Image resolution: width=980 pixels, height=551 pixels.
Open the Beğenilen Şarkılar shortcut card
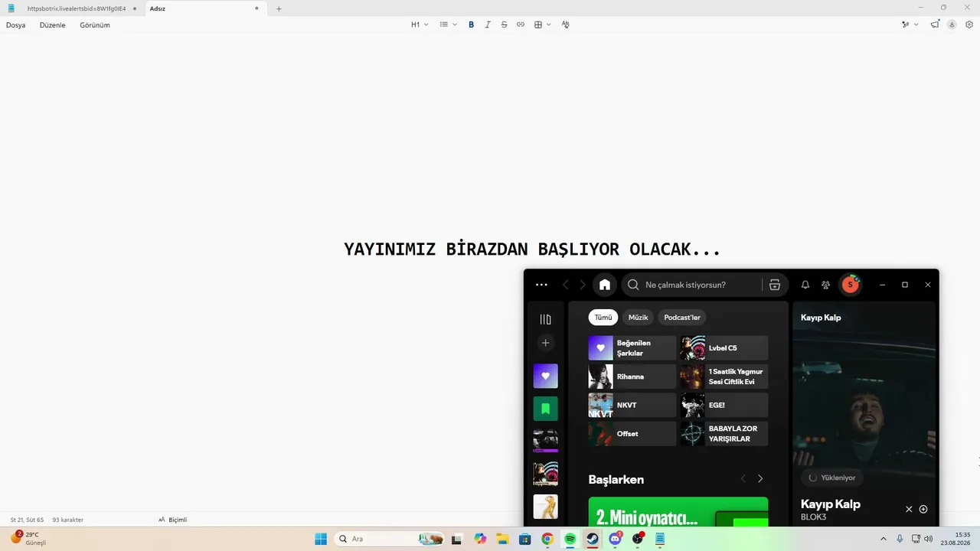(632, 348)
